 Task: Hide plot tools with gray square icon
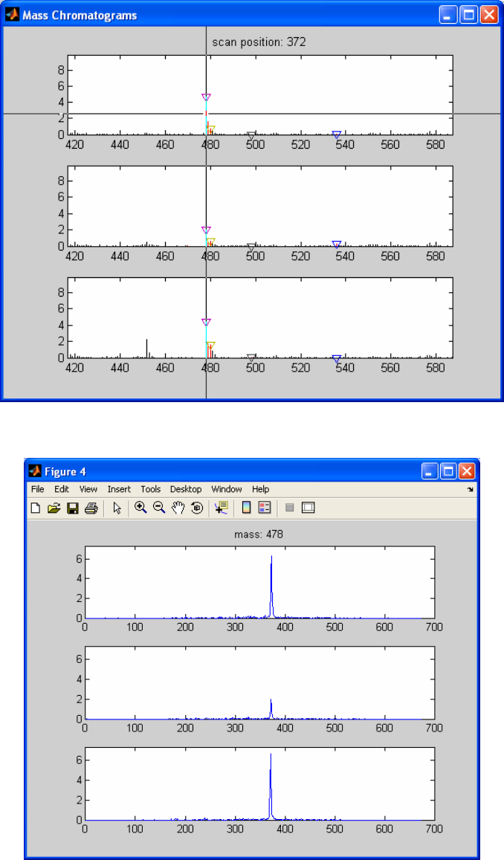(x=290, y=508)
